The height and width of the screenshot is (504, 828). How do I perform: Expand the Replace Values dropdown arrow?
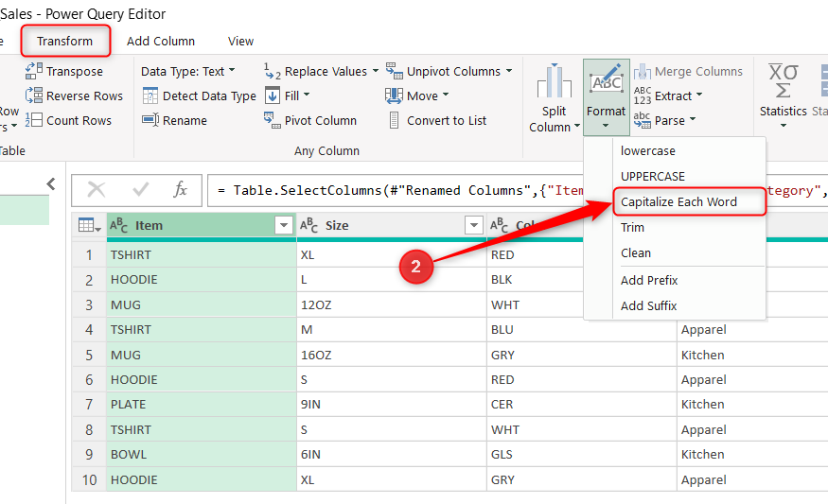376,71
